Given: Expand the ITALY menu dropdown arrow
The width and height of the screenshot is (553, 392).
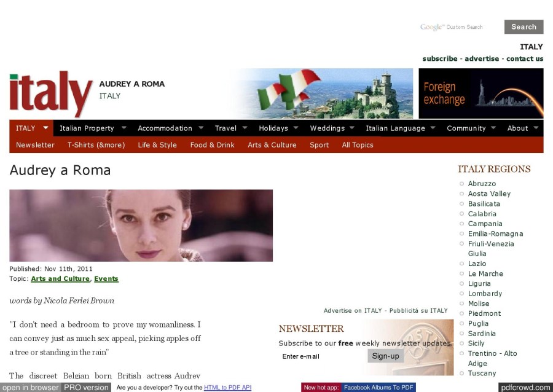Looking at the screenshot, I should [x=45, y=128].
